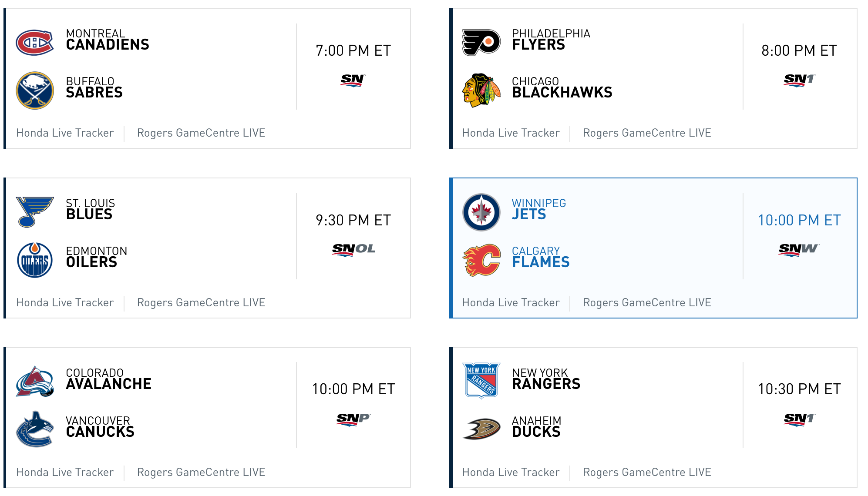Screen dimensions: 868x496
Task: Open Rogers GameCentre LIVE for Flyers vs Blackhawks
Action: (647, 133)
